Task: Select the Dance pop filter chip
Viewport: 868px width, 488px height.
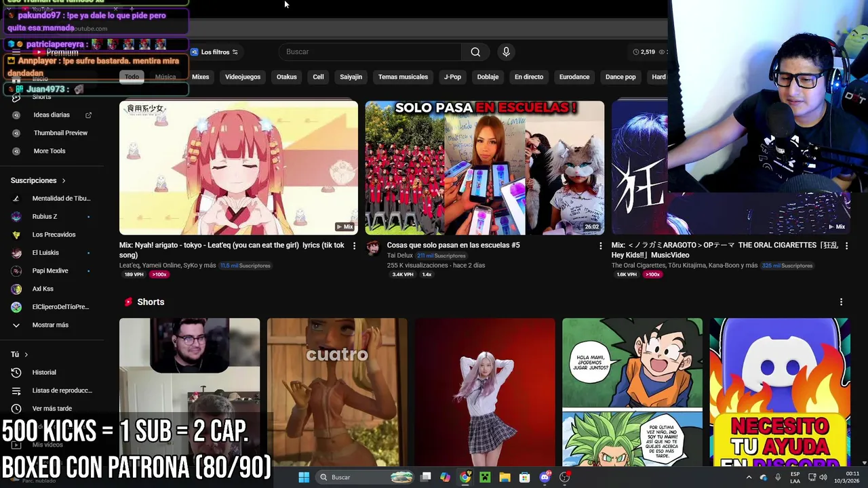Action: click(x=620, y=77)
